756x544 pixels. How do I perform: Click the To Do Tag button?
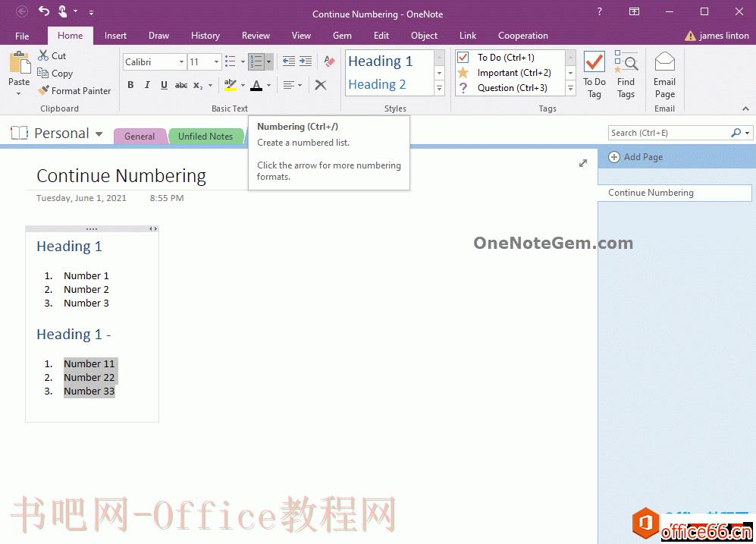[594, 75]
